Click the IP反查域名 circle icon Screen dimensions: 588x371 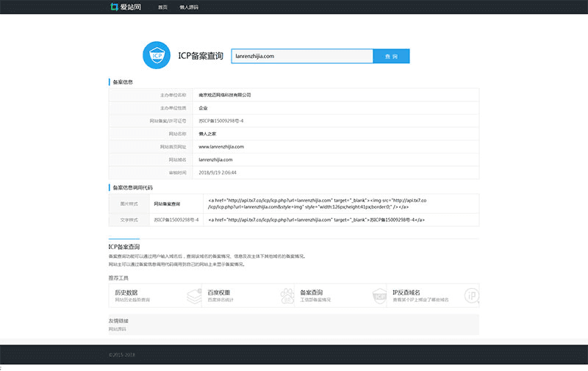click(470, 295)
